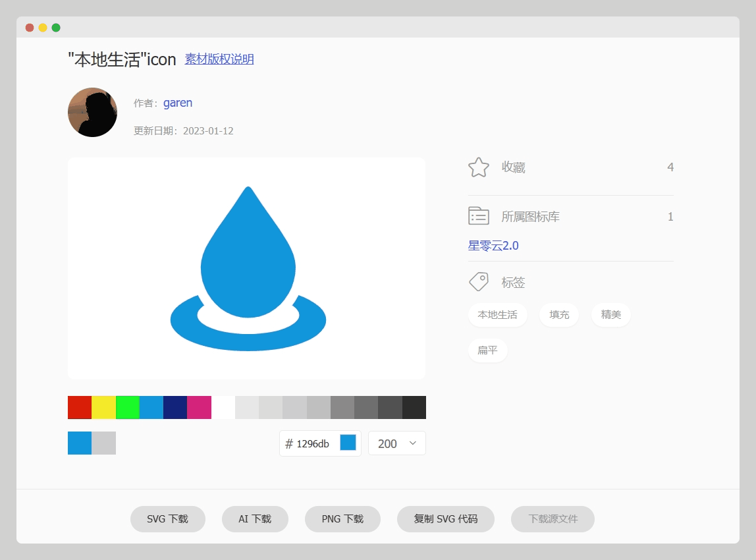The image size is (756, 560).
Task: Click the star favorite icon
Action: coord(479,167)
